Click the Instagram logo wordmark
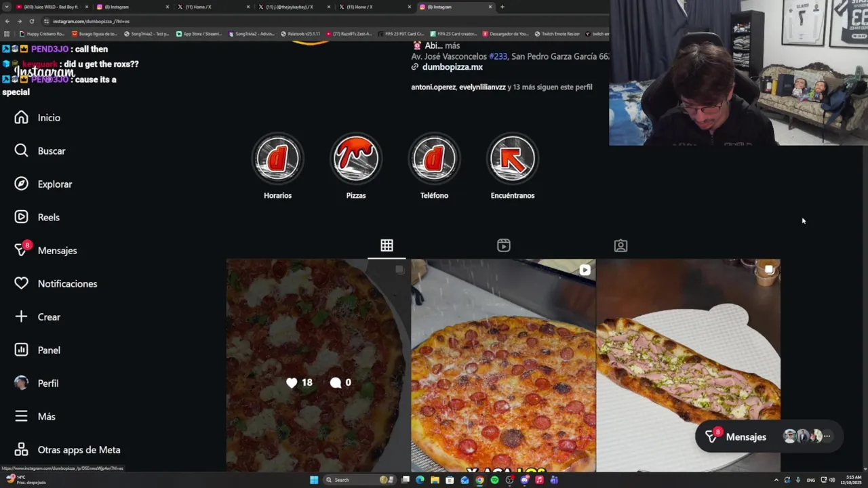Image resolution: width=868 pixels, height=488 pixels. (45, 73)
